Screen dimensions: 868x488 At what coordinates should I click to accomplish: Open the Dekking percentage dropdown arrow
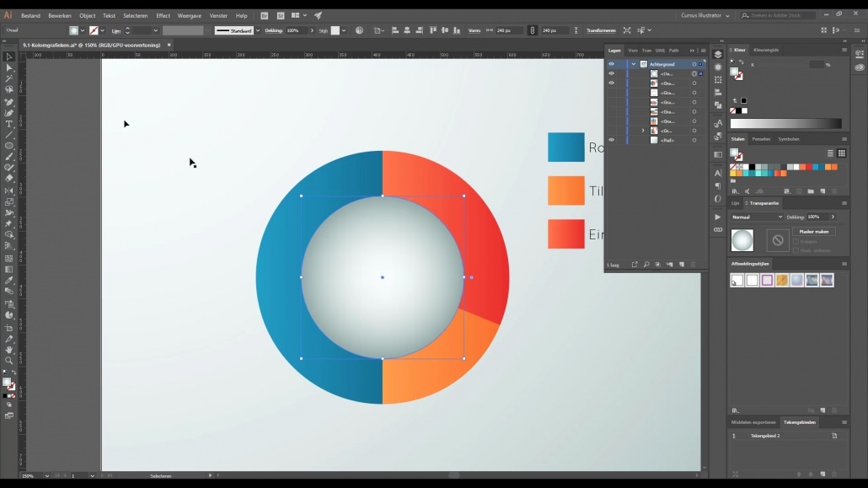tap(833, 217)
